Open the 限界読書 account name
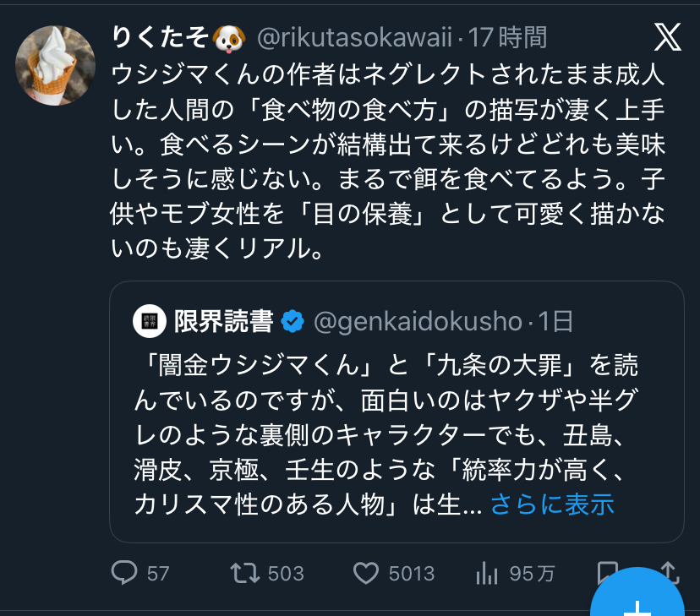 pos(223,321)
